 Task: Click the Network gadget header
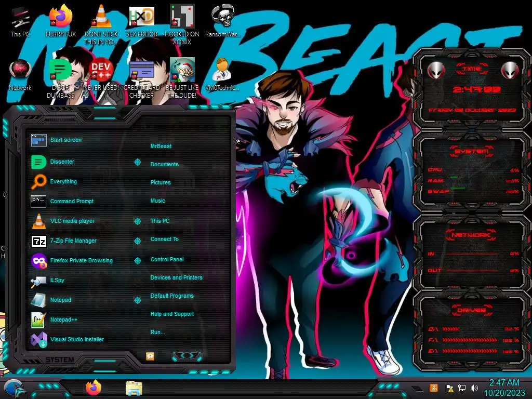click(471, 235)
